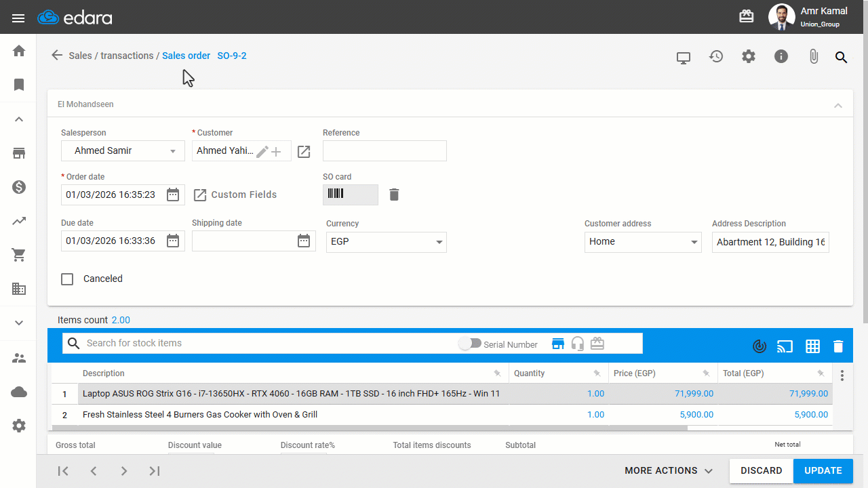868x488 pixels.
Task: Select the store icon in item search bar
Action: pos(558,344)
